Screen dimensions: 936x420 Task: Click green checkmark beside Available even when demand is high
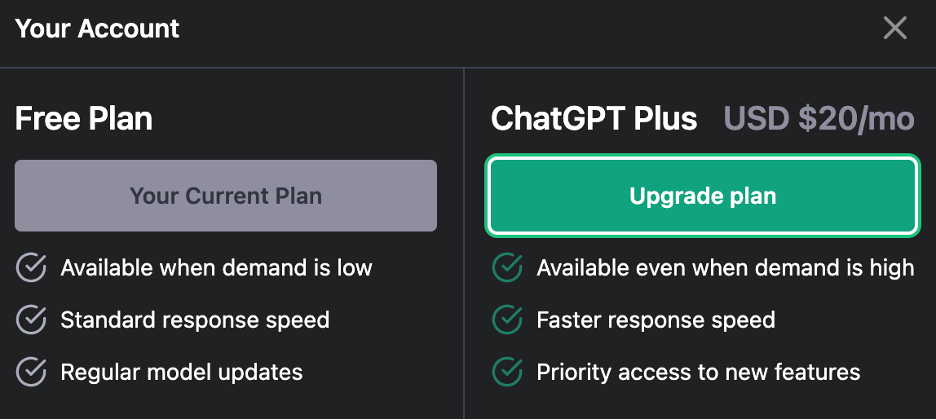(508, 267)
